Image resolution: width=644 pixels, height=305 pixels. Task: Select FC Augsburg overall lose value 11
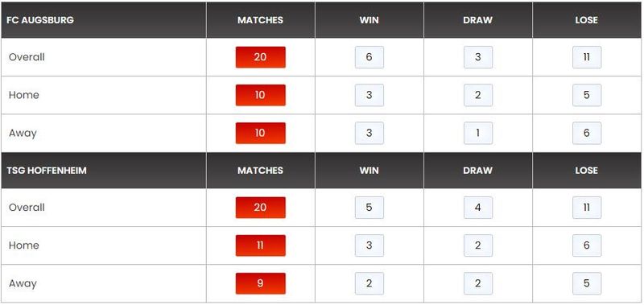click(587, 57)
